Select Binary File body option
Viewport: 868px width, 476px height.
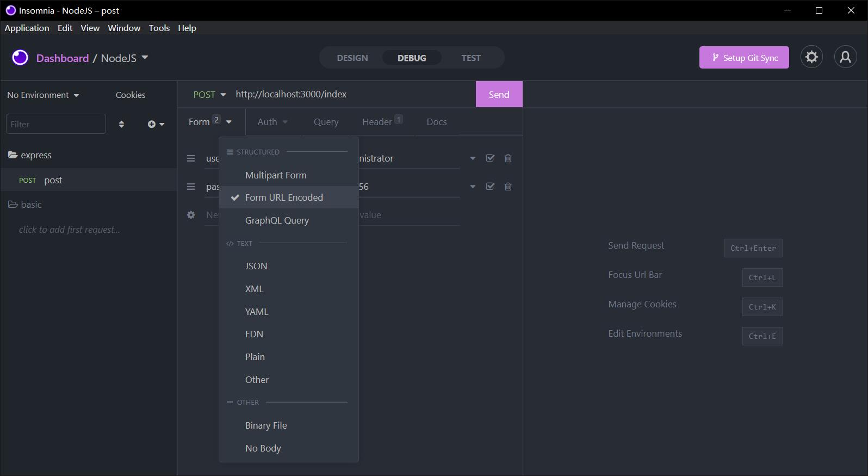288,425
